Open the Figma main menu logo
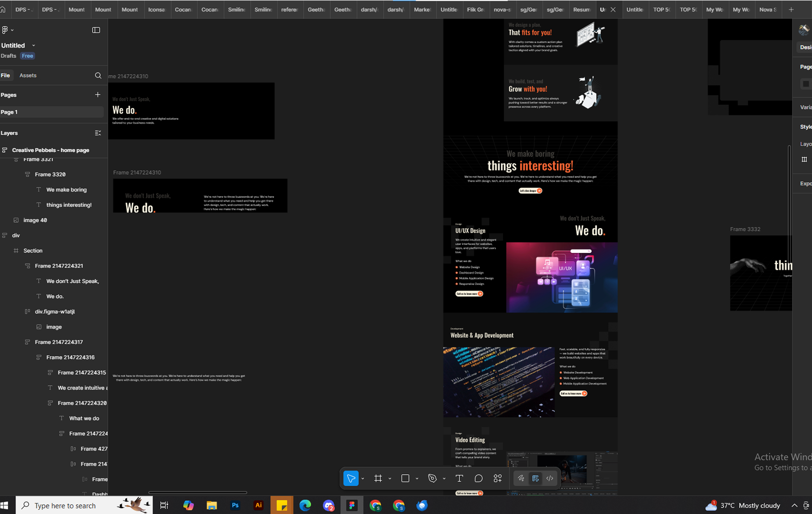This screenshot has width=812, height=514. click(x=5, y=30)
